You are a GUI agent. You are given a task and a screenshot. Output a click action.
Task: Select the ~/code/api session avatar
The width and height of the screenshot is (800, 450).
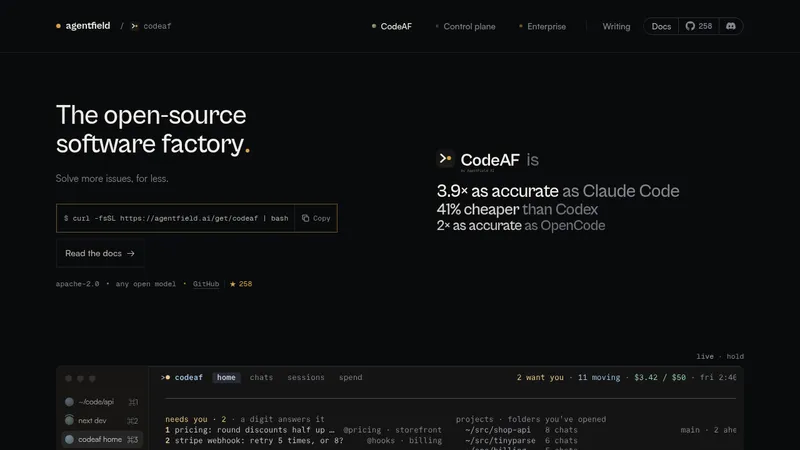click(x=69, y=402)
